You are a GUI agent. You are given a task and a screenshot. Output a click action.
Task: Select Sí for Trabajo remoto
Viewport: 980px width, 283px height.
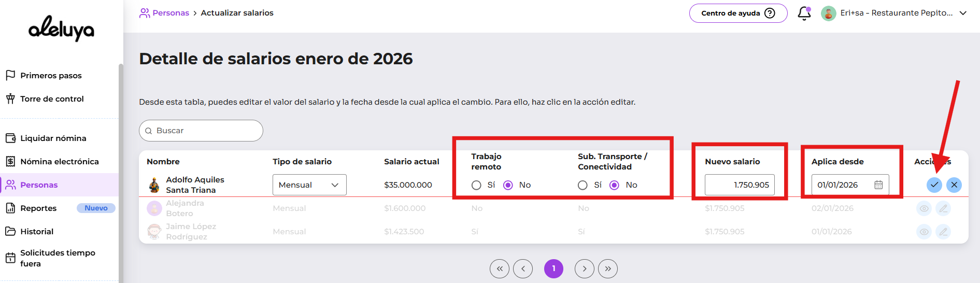tap(476, 185)
